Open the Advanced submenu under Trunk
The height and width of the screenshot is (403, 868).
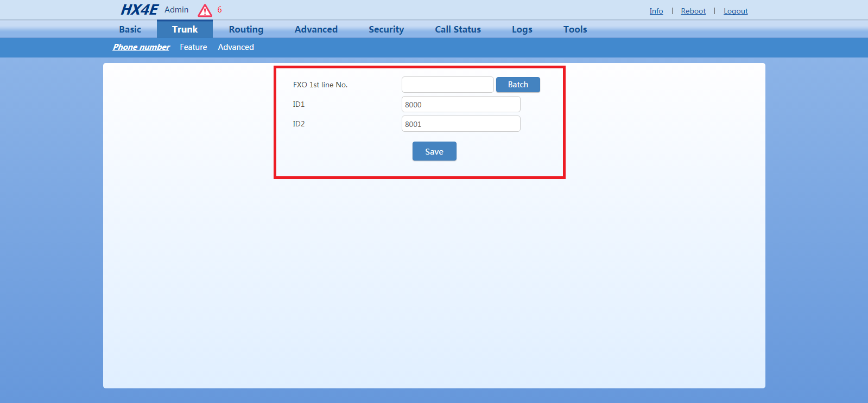coord(236,47)
